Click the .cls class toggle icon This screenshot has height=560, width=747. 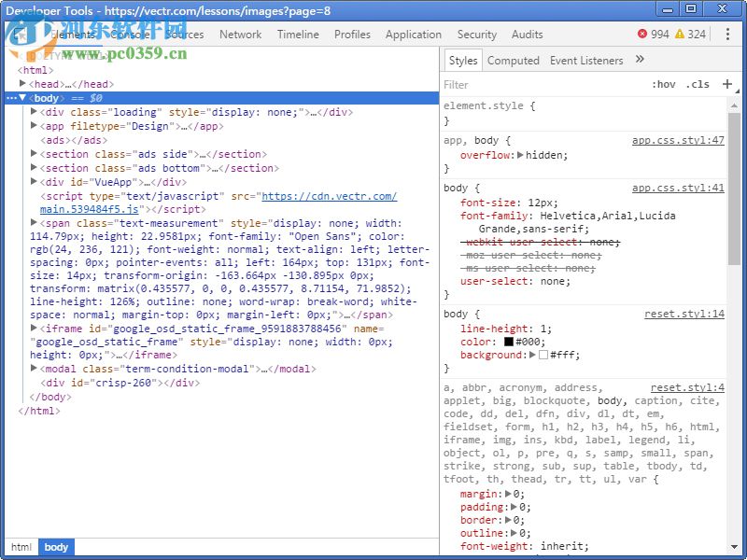[697, 84]
